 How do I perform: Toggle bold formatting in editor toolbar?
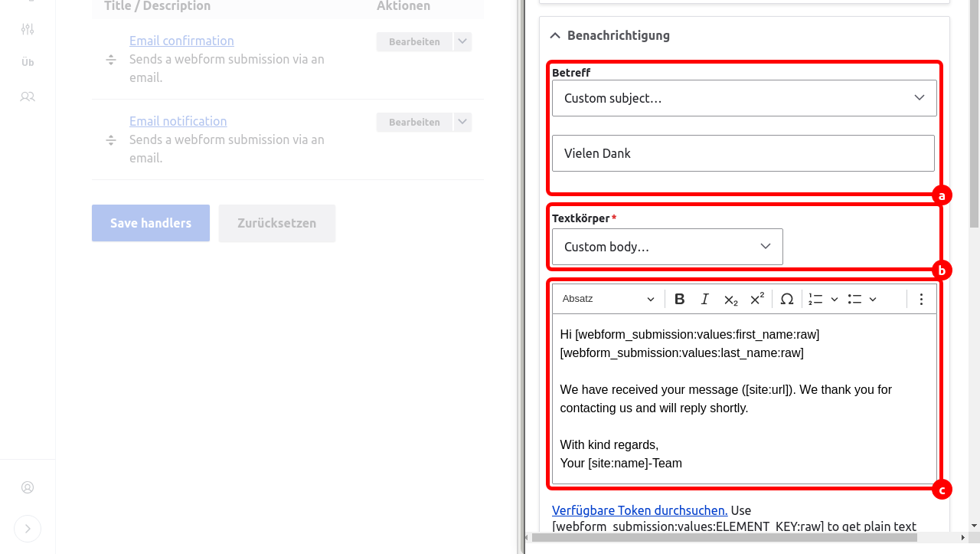coord(679,299)
